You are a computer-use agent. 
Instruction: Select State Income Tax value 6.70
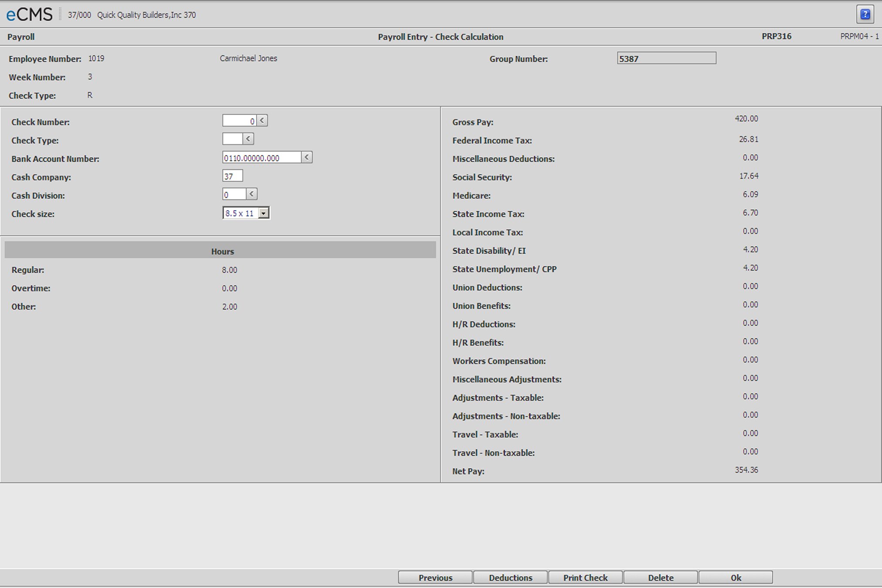750,213
